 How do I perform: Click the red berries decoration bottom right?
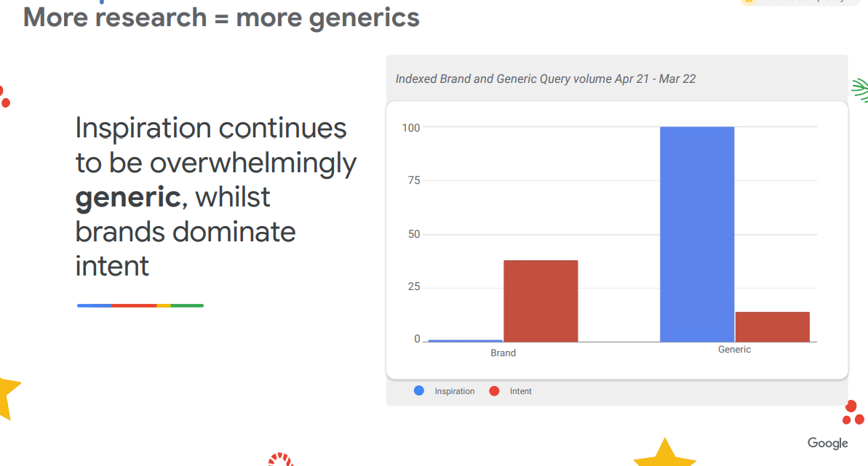point(853,413)
